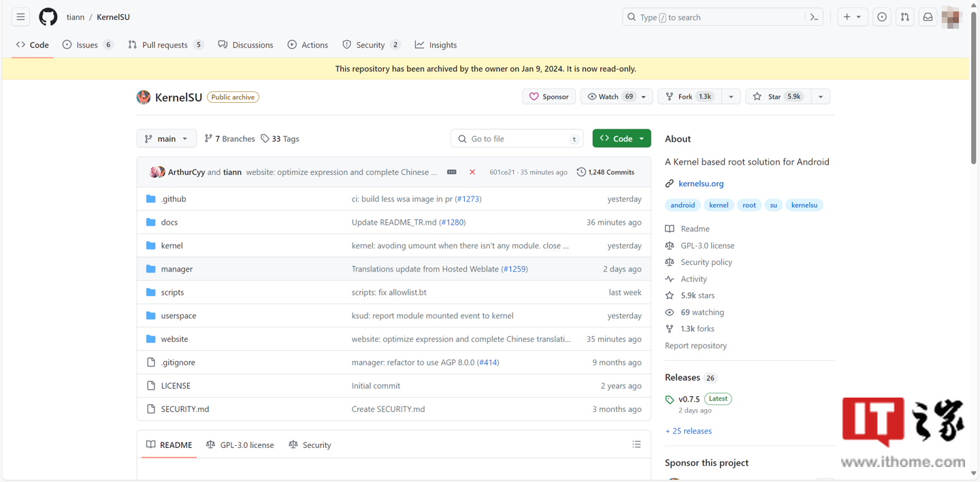Open the notifications inbox icon
This screenshot has width=980, height=482.
[928, 17]
